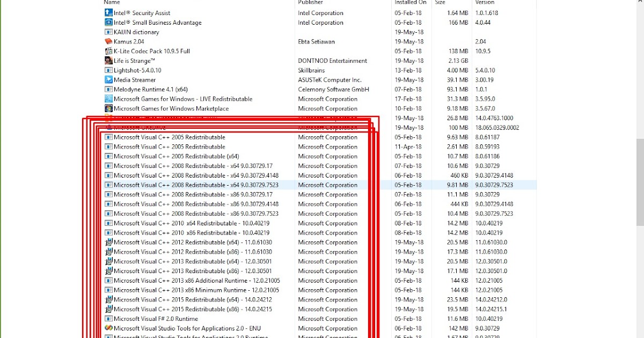
Task: Click the Intel Small Business Advantage icon
Action: [108, 23]
